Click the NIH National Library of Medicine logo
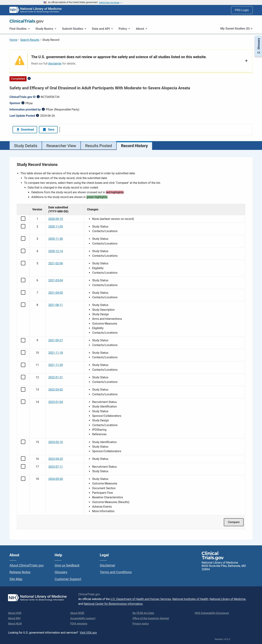262x644 pixels. pyautogui.click(x=14, y=10)
